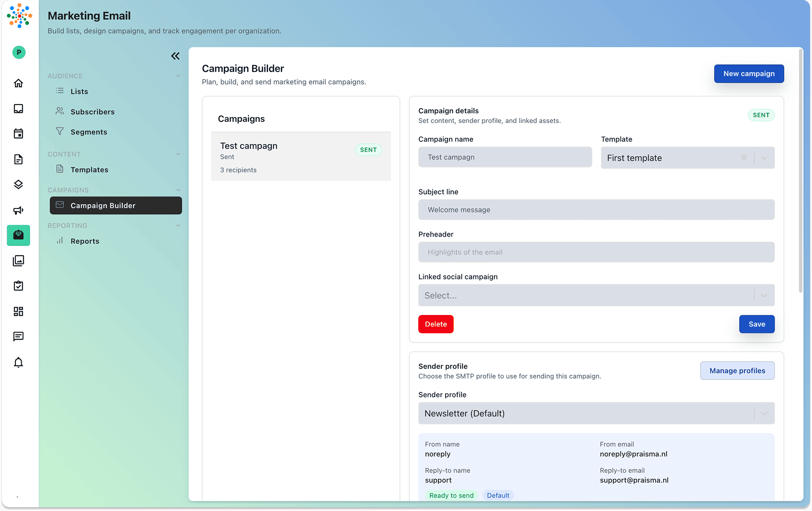Screen dimensions: 812x511
Task: Open the chat message icon in left rail
Action: pos(18,337)
